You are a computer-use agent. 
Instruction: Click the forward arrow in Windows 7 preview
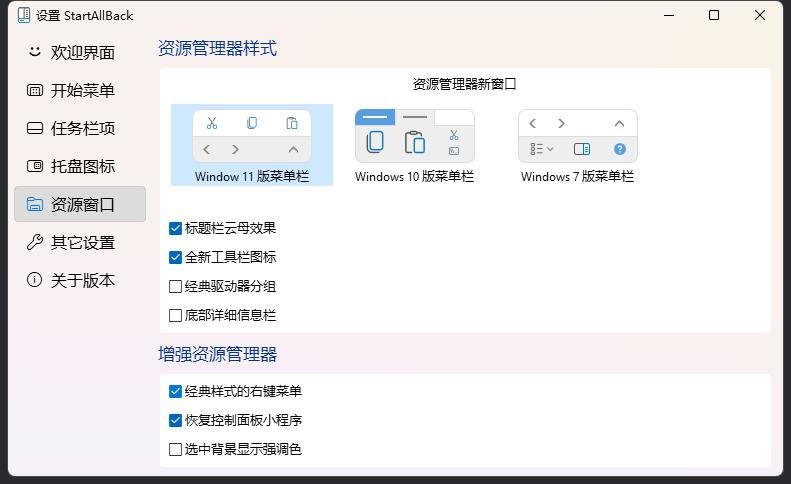pos(561,123)
